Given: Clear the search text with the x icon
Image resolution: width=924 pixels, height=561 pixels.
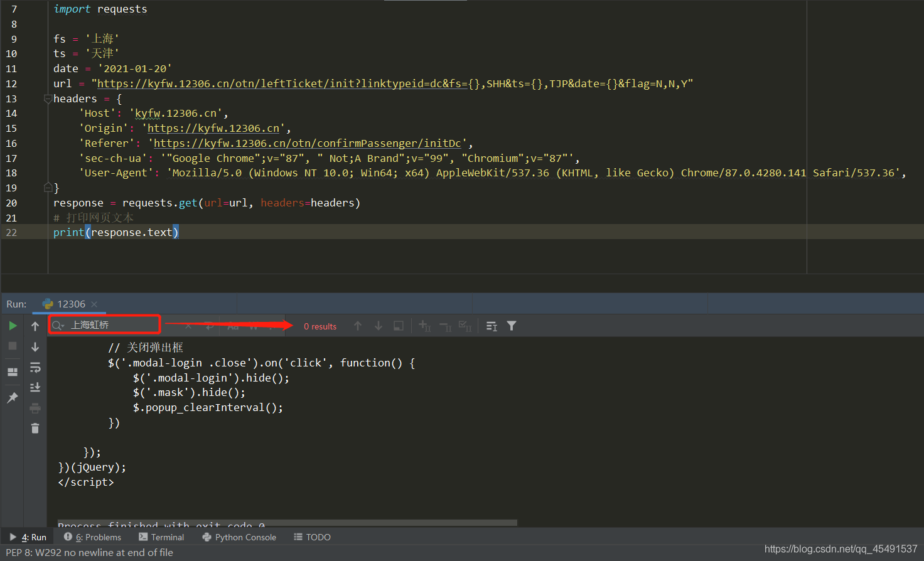Looking at the screenshot, I should pyautogui.click(x=188, y=326).
